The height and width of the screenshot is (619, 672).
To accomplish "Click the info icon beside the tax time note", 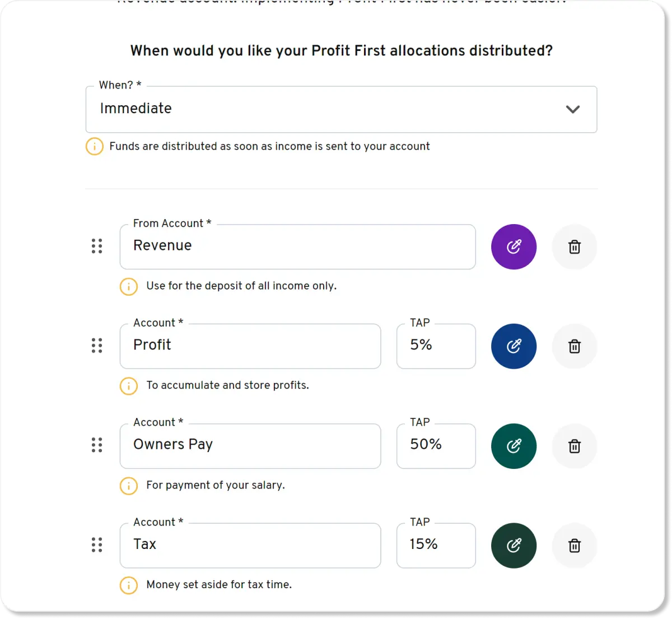I will click(128, 585).
